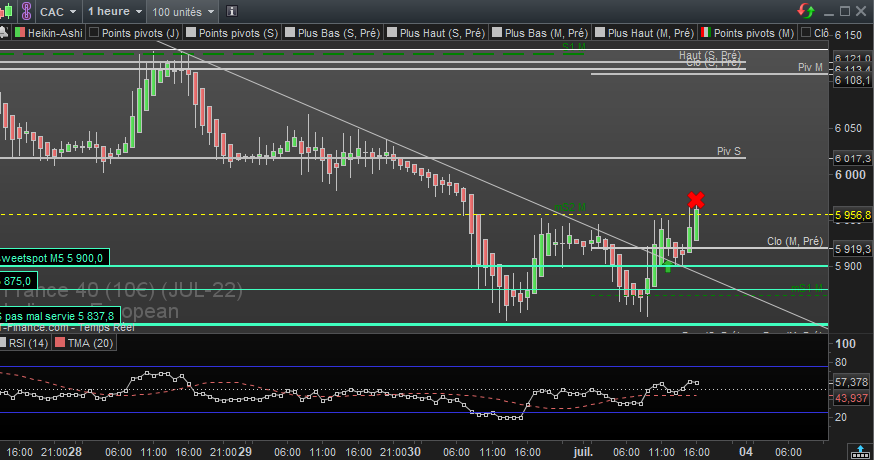The height and width of the screenshot is (460, 874).
Task: Click the 5 919,3 price axis tag
Action: [x=853, y=249]
